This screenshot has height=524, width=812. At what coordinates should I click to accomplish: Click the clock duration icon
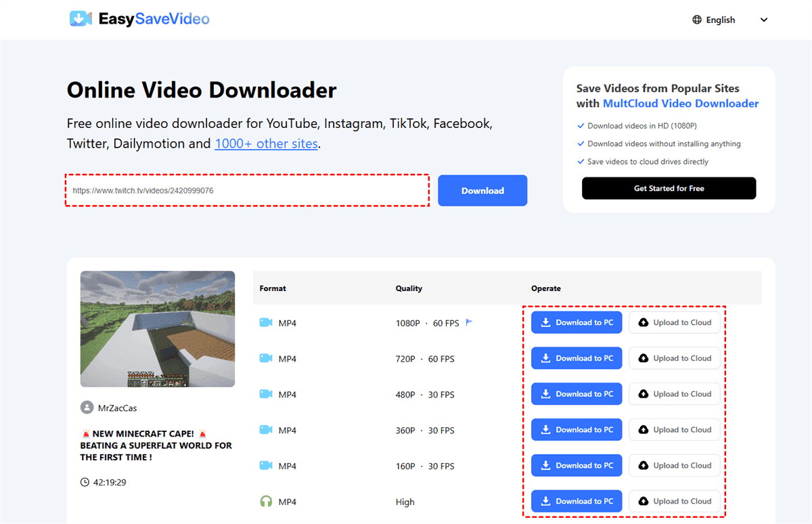pyautogui.click(x=85, y=483)
